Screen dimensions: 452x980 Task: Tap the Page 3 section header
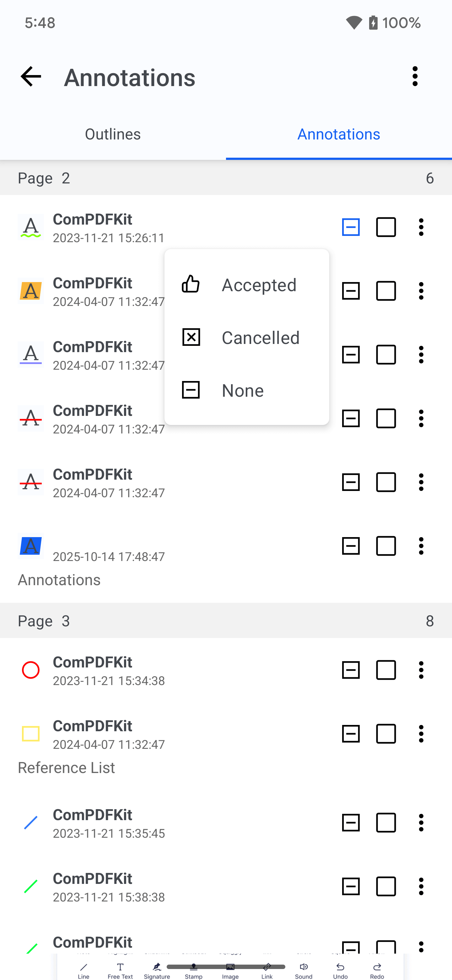coord(226,620)
